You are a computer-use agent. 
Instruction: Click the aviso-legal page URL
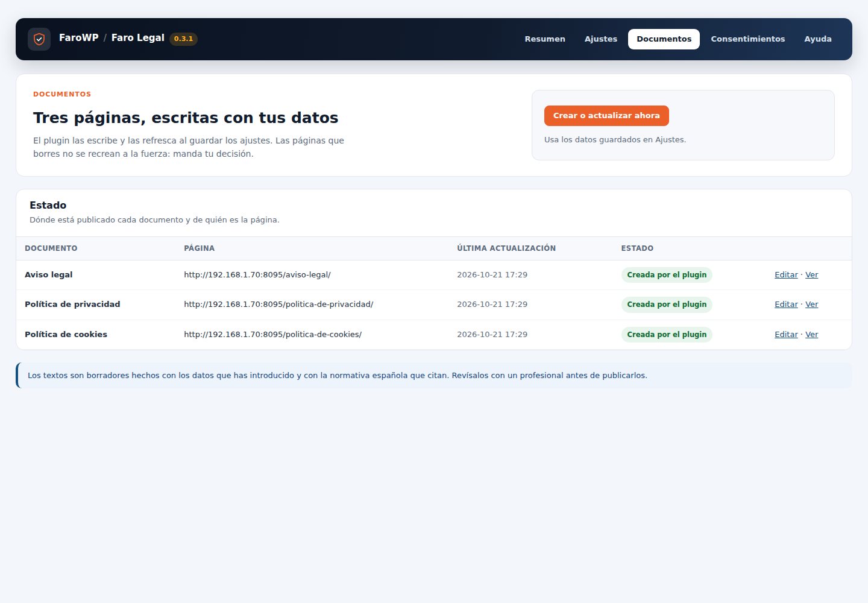pos(257,275)
